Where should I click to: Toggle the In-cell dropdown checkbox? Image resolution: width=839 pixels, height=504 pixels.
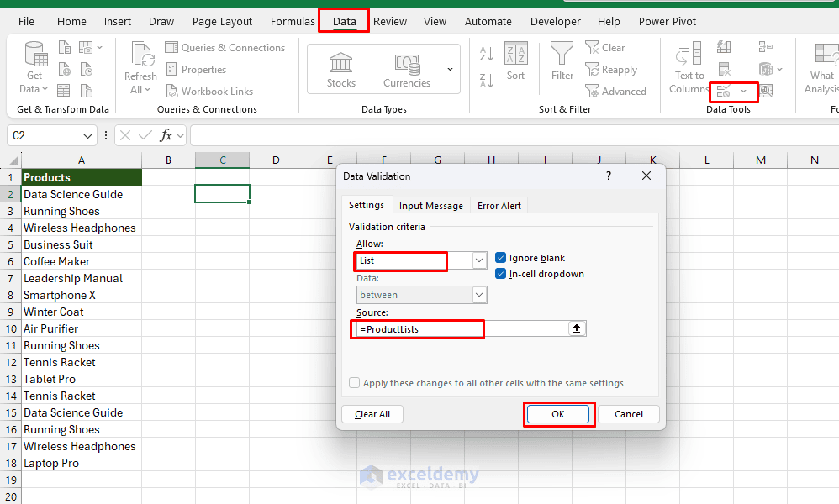500,274
